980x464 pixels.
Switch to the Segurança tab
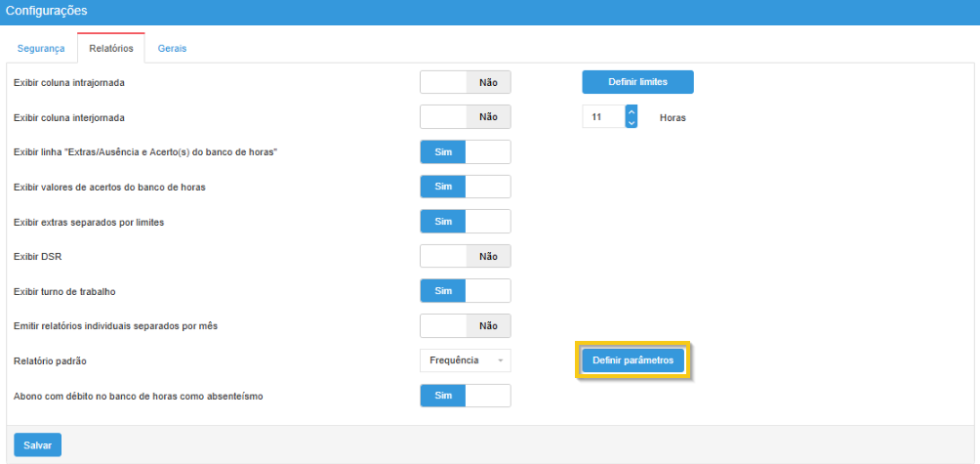[x=43, y=48]
